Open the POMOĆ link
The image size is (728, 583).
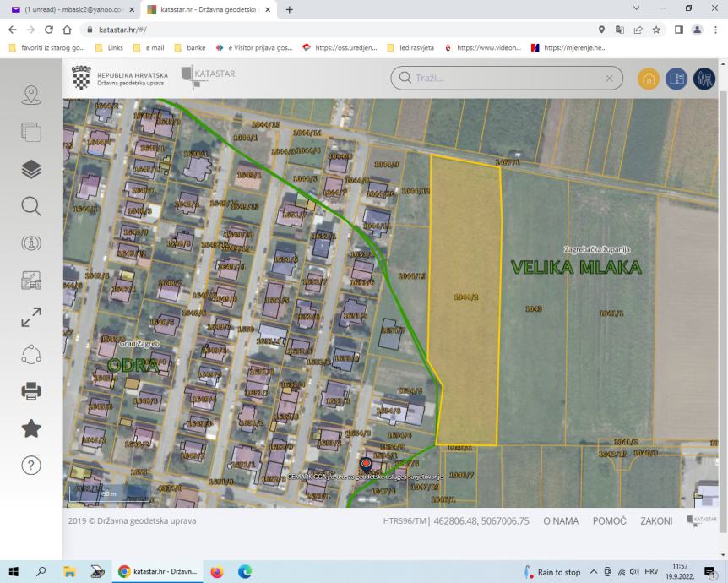pos(610,521)
